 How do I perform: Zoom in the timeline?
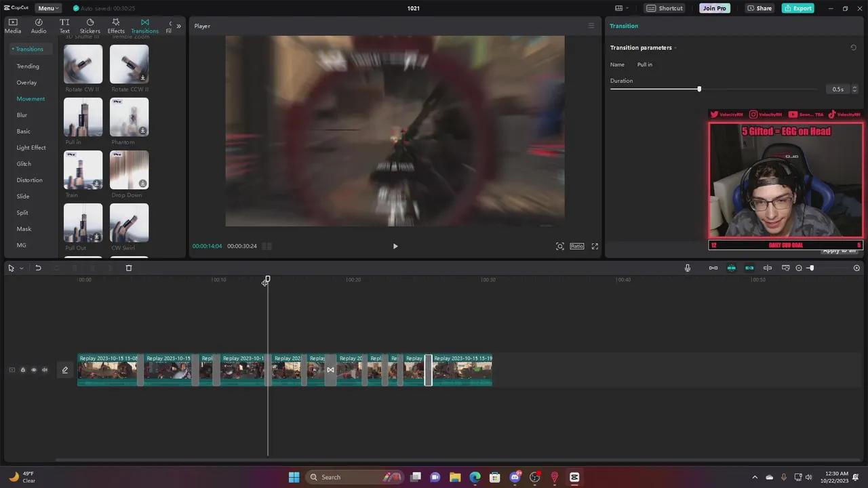point(856,268)
